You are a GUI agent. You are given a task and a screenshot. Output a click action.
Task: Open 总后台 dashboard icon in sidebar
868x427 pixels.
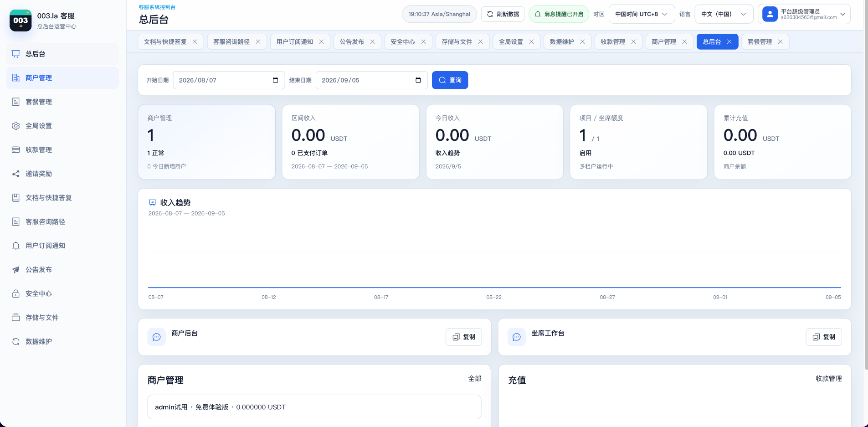[x=16, y=54]
